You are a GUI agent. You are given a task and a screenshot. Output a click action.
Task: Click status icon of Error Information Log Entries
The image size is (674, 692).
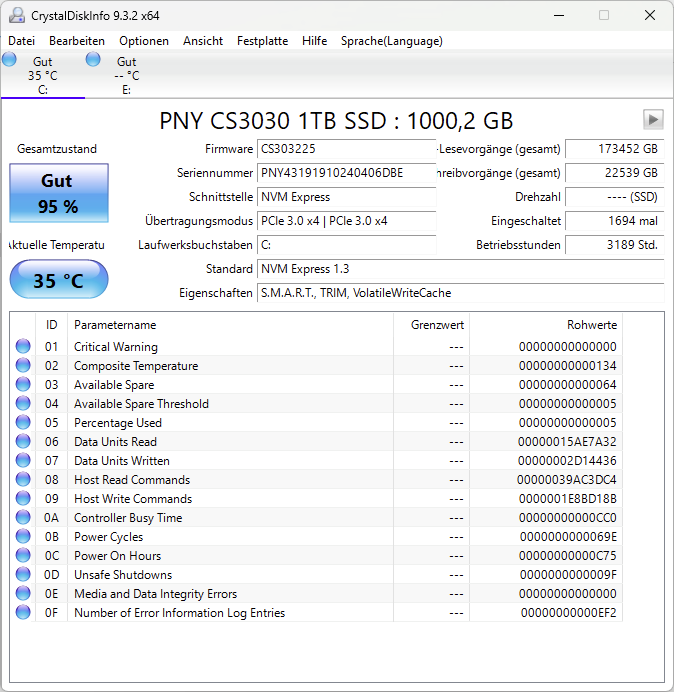click(x=23, y=612)
